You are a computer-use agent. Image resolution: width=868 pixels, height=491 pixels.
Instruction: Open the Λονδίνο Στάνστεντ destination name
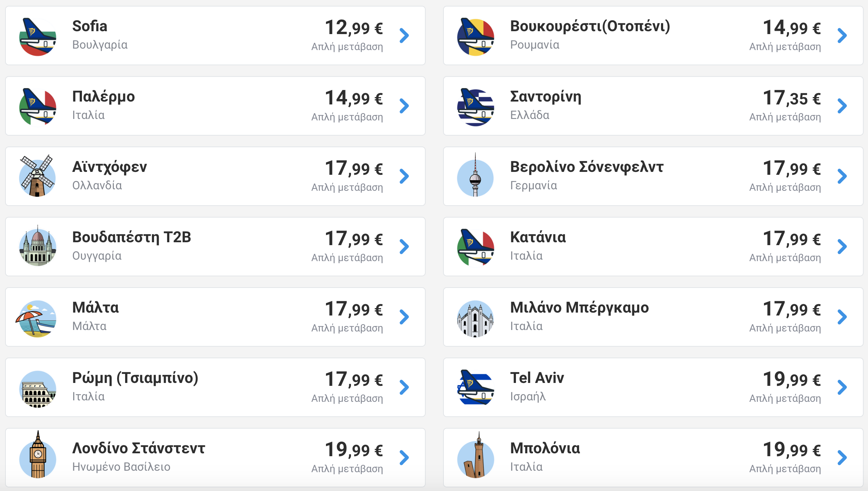pyautogui.click(x=139, y=448)
